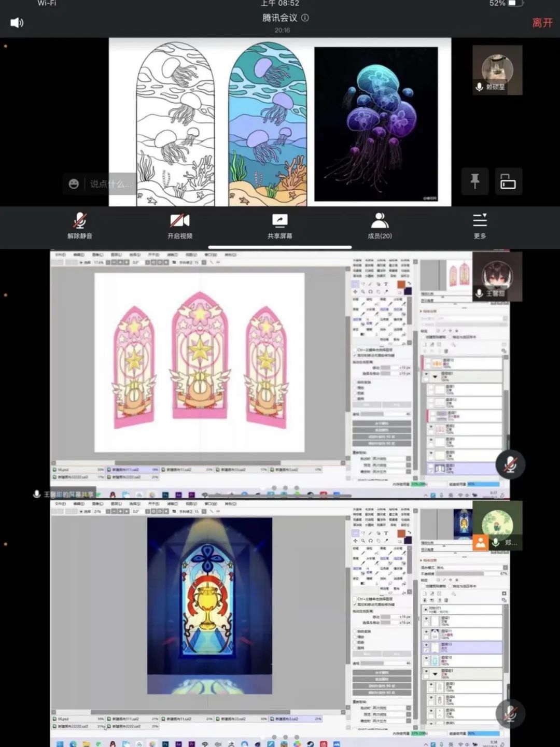Image resolution: width=560 pixels, height=747 pixels.
Task: Check Ctrl+左键单击选择图层 in middle screenshot
Action: pyautogui.click(x=355, y=350)
